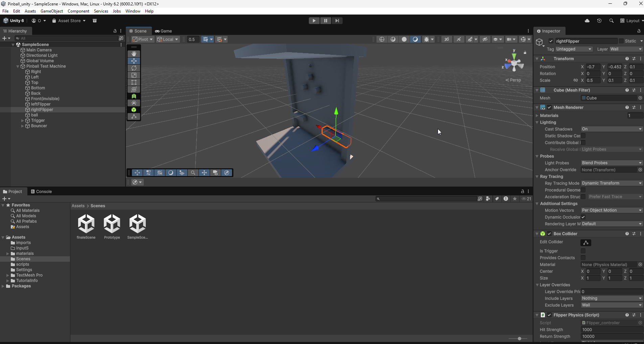Select the Rect Transform tool
Image resolution: width=644 pixels, height=344 pixels.
(134, 82)
